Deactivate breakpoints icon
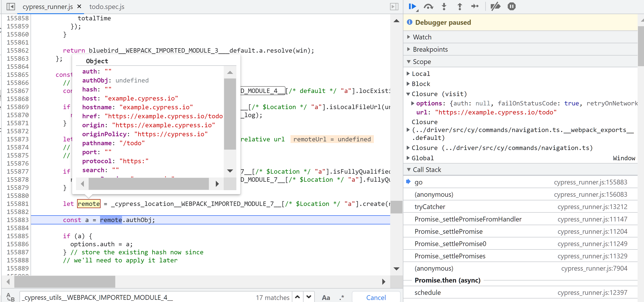Screen dimensions: 644x302 pyautogui.click(x=495, y=6)
